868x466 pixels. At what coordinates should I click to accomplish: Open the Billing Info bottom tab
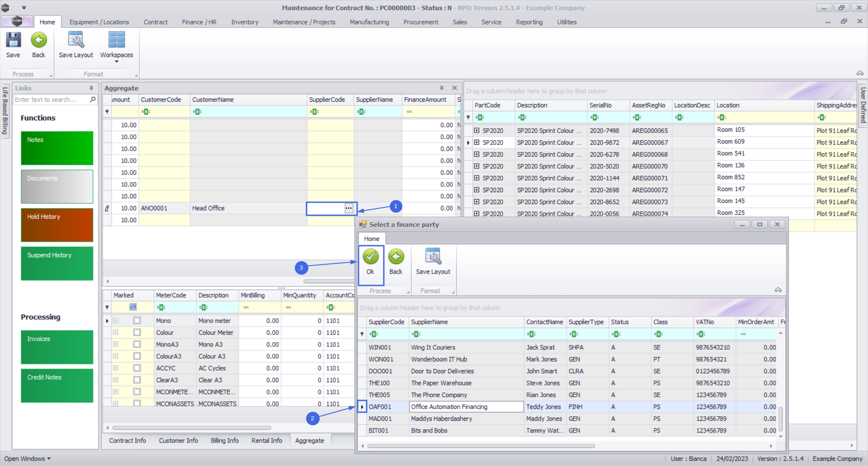point(224,440)
